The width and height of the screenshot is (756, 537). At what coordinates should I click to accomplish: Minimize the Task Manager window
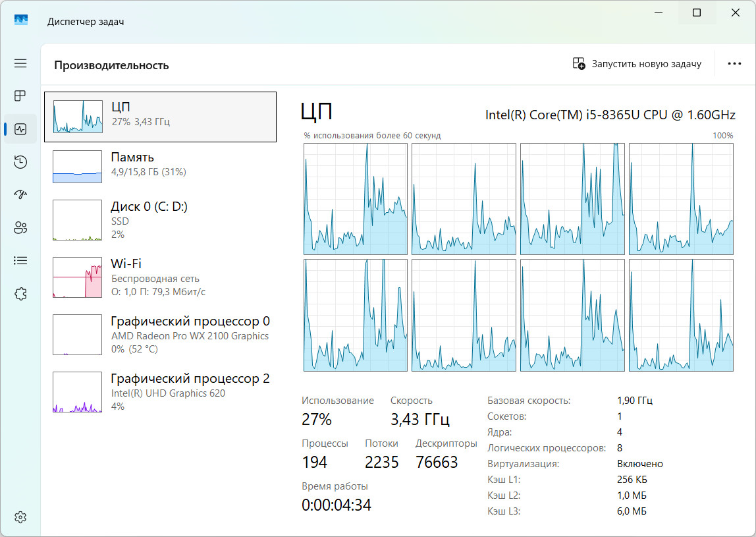tap(659, 13)
